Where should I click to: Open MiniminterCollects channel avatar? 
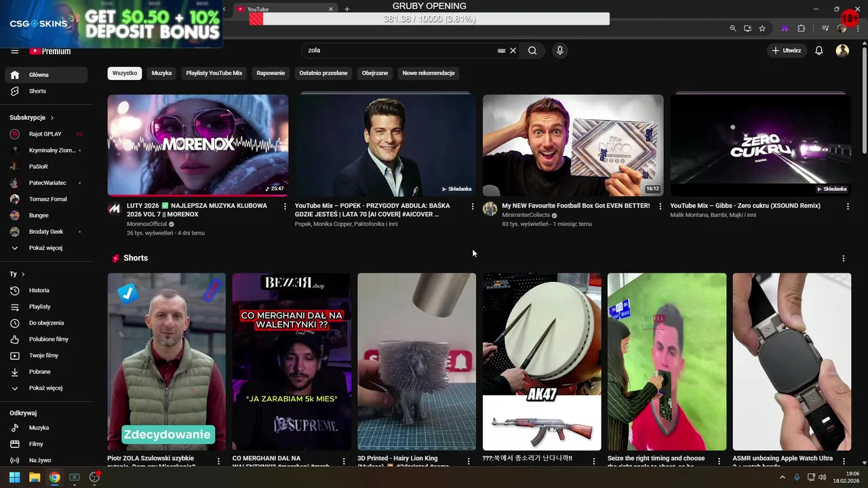(490, 209)
